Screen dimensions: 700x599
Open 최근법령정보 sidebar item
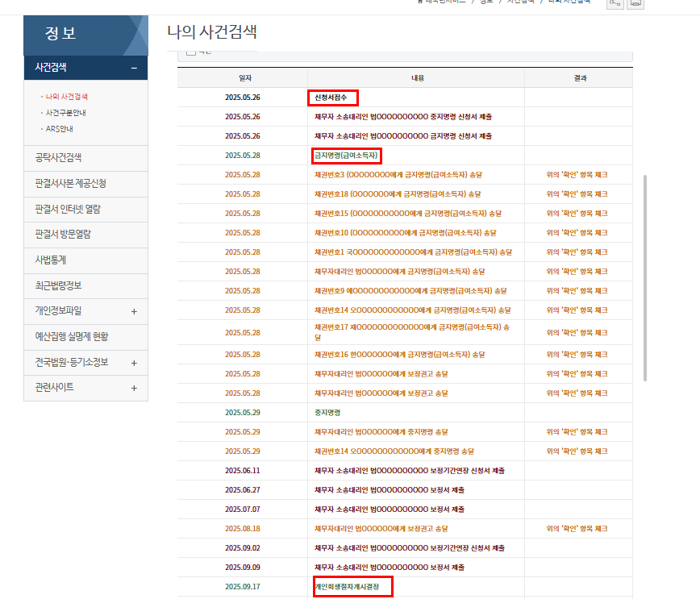[x=58, y=285]
